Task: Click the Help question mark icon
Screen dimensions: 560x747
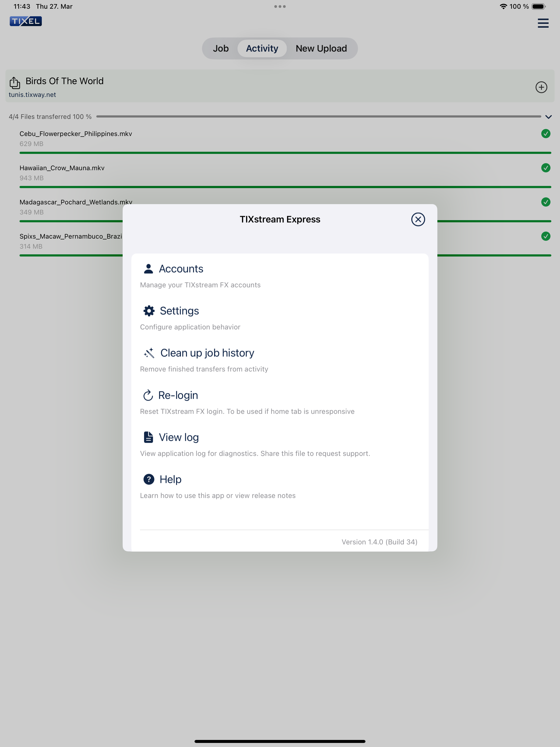Action: pos(149,479)
